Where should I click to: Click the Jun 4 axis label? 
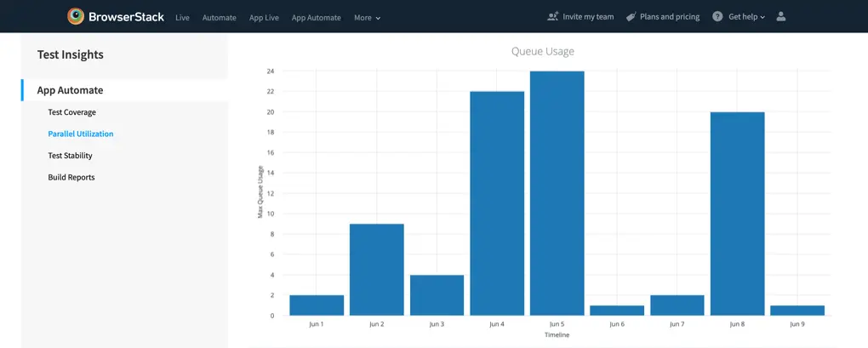[x=497, y=324]
